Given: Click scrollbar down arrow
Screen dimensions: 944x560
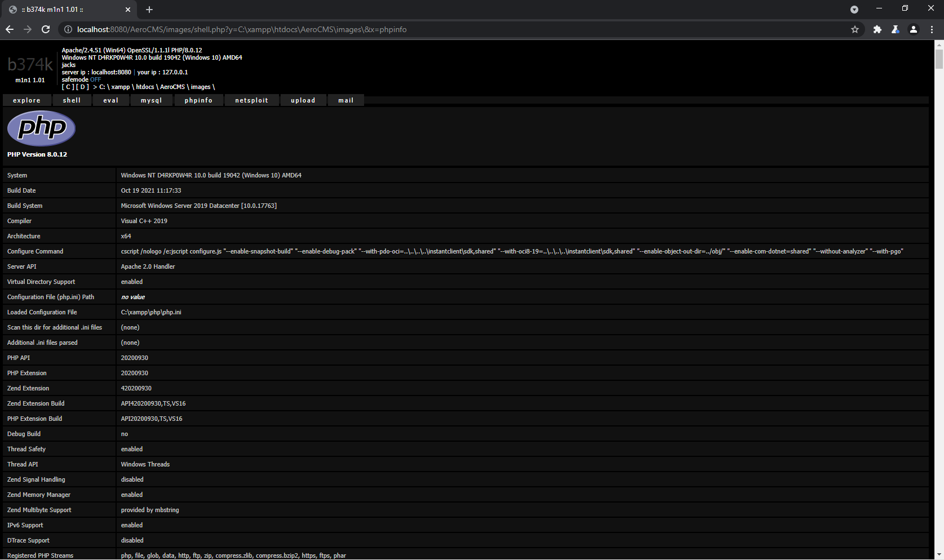Looking at the screenshot, I should pos(939,555).
